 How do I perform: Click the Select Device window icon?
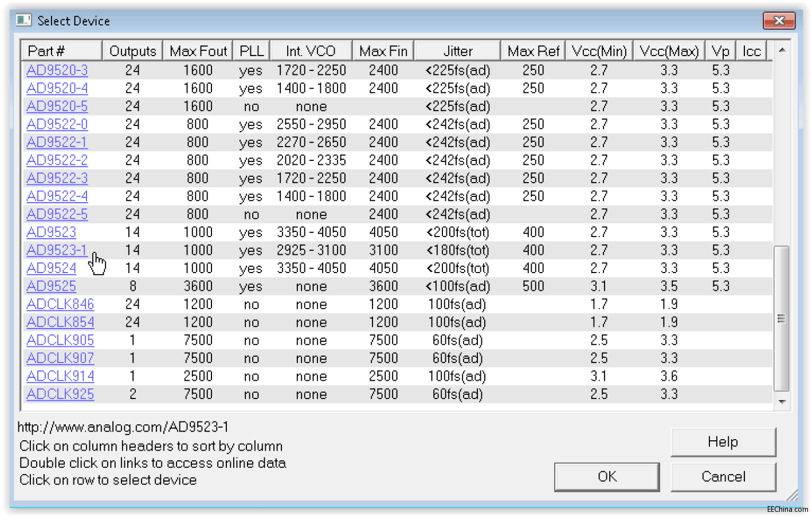tap(23, 21)
